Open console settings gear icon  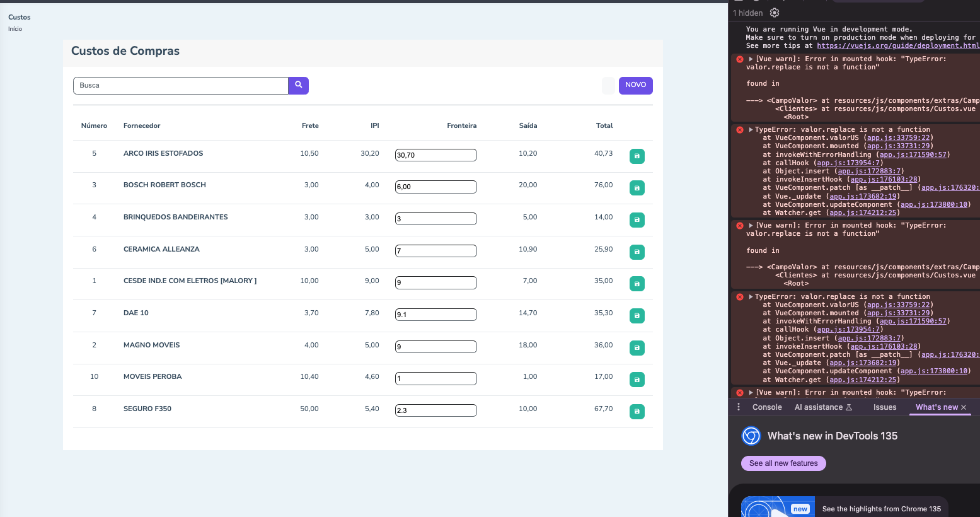[x=775, y=13]
